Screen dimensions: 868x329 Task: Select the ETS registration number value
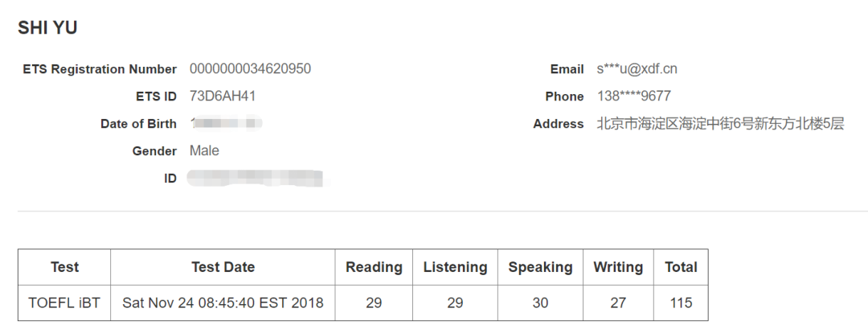point(250,69)
